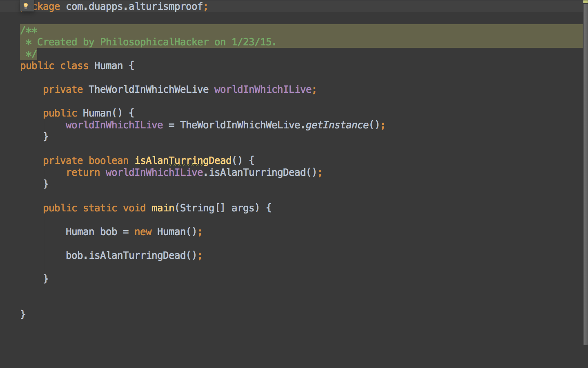588x368 pixels.
Task: Click the com.duapps.alturismproof package name
Action: pyautogui.click(x=134, y=7)
